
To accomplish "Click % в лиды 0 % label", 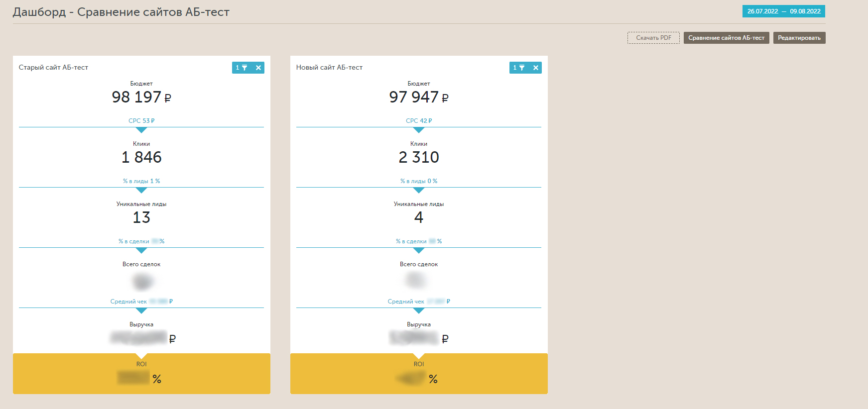I will click(419, 181).
